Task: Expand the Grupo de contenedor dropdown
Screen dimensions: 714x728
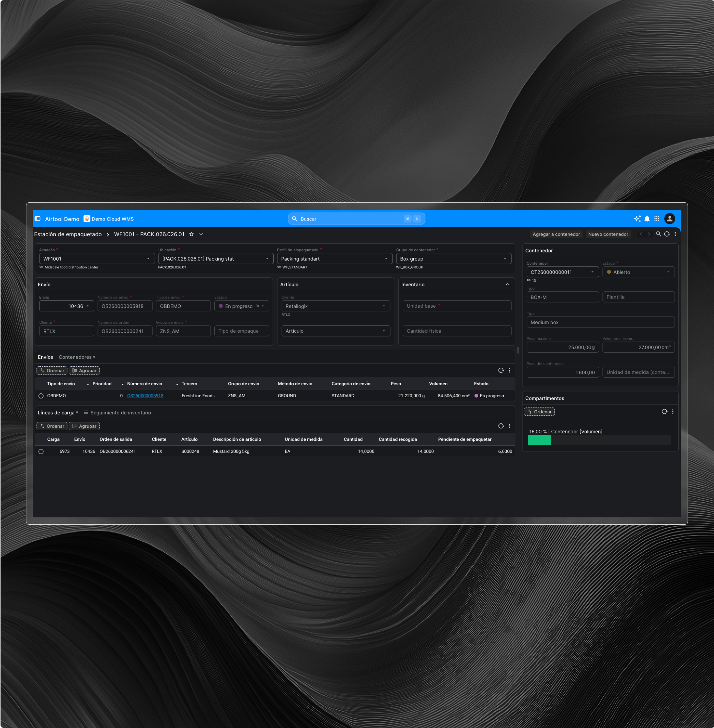Action: [x=505, y=258]
